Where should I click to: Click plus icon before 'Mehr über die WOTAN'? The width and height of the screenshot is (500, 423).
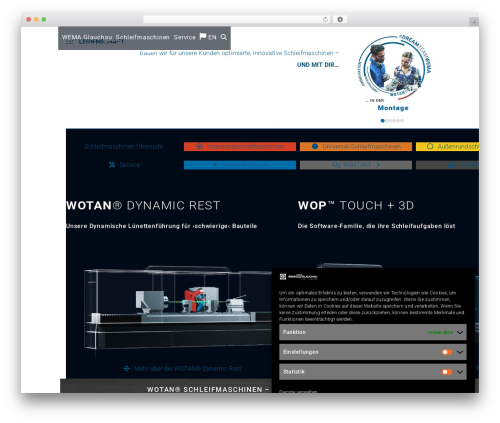[x=126, y=368]
